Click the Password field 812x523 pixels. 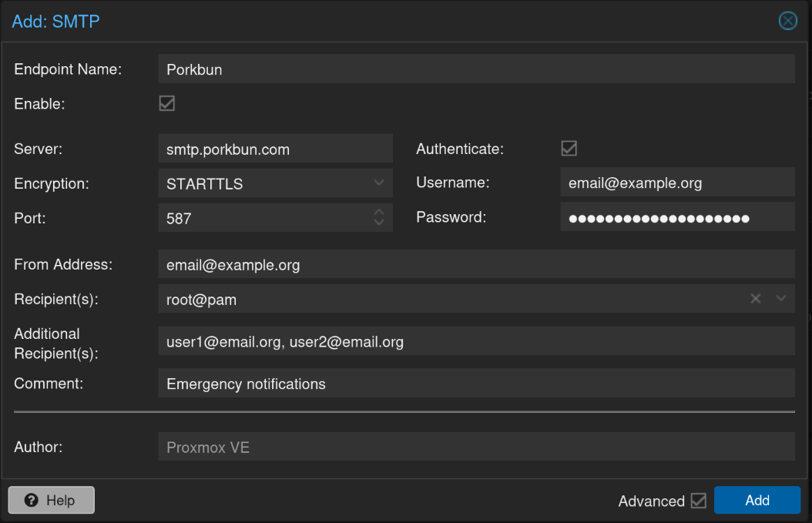677,217
